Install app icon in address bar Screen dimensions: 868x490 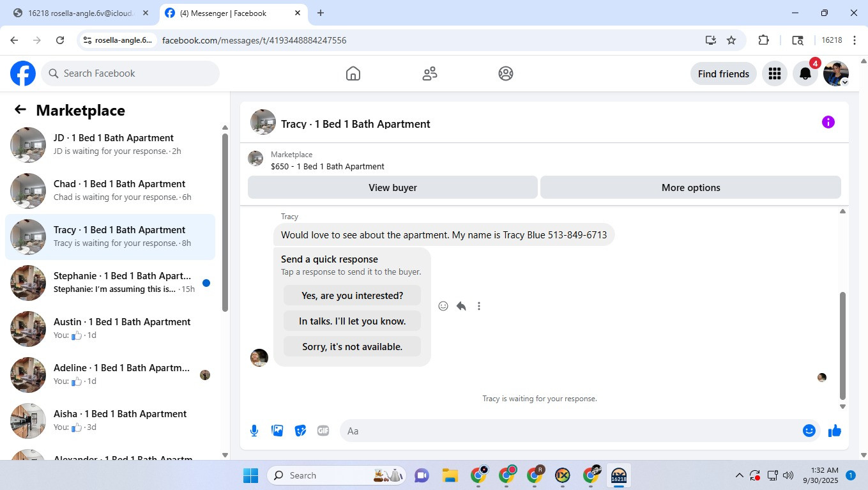711,40
